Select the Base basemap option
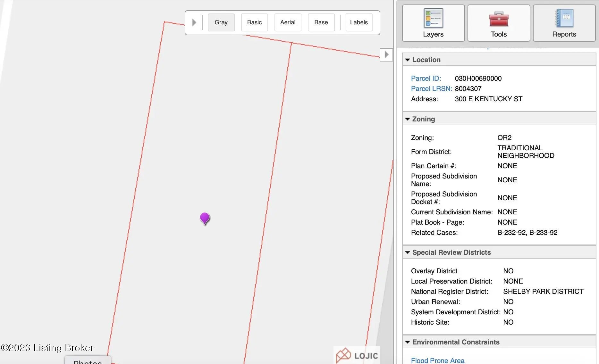599x364 pixels. click(321, 22)
